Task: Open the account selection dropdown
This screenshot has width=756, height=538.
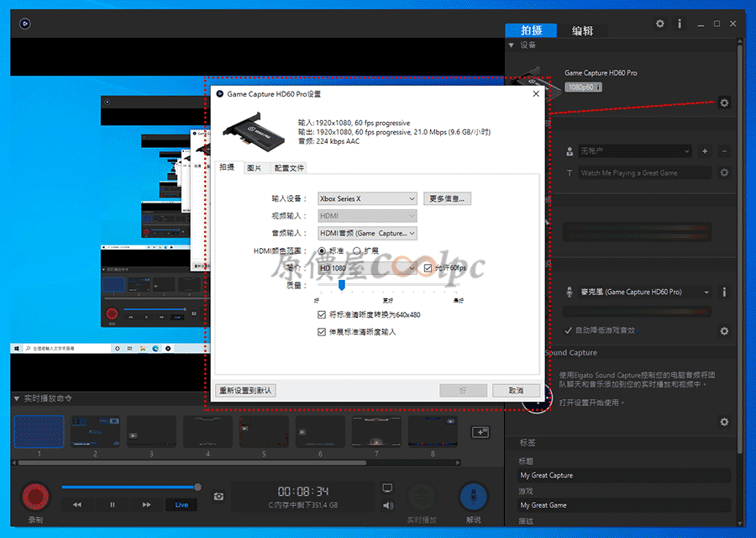Action: tap(634, 151)
